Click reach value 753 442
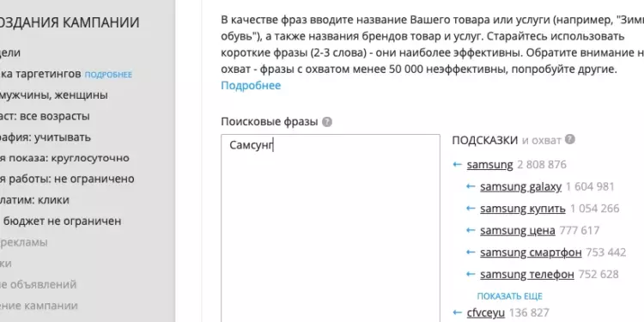Viewport: 644px width, 322px height. coord(606,252)
